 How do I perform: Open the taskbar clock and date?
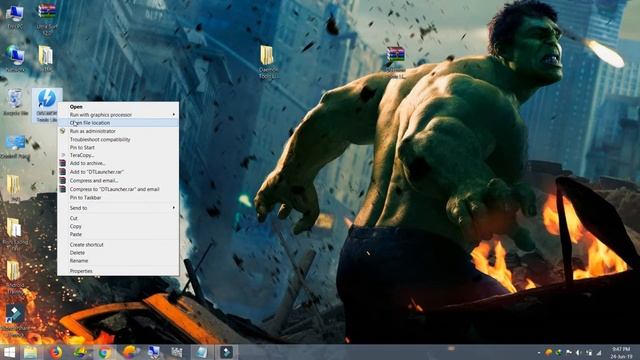[621, 352]
